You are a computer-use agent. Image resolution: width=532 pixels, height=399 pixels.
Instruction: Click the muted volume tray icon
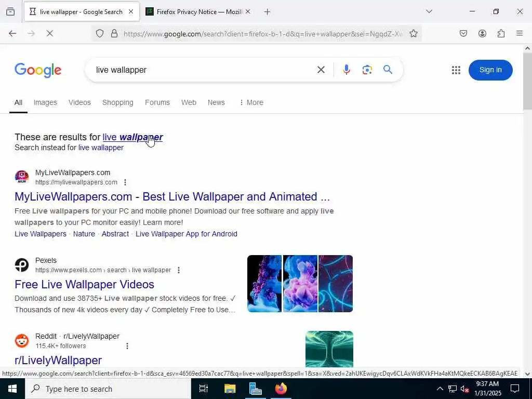464,389
